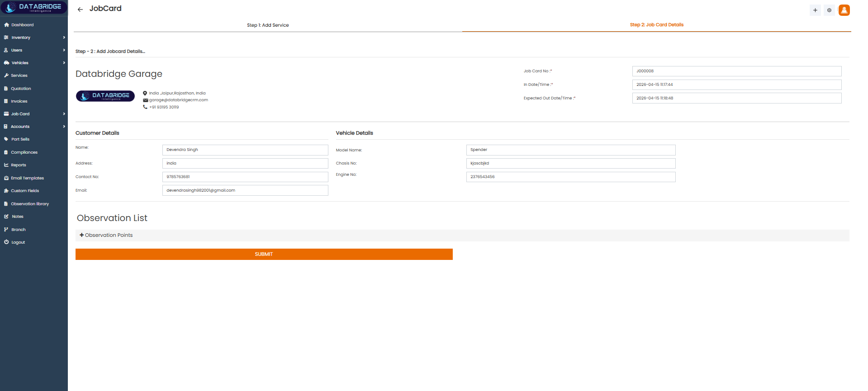
Task: Click the Observation library icon
Action: click(6, 204)
